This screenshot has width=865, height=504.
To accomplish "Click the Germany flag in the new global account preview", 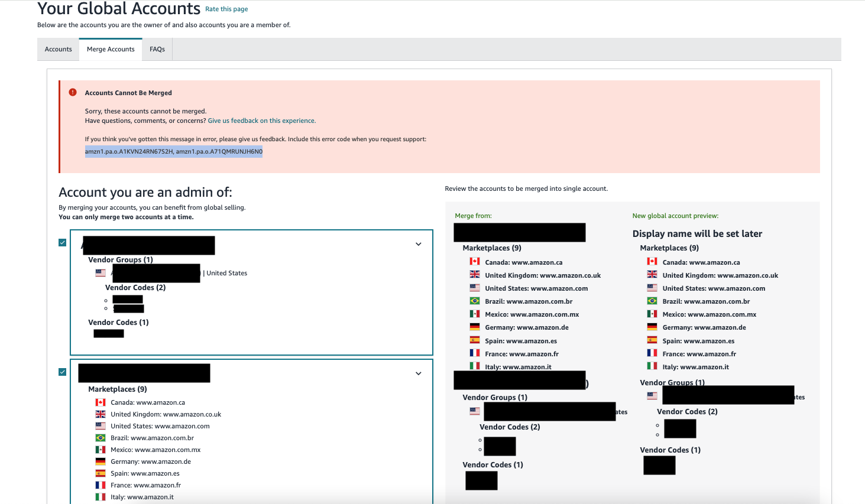I will tap(652, 327).
